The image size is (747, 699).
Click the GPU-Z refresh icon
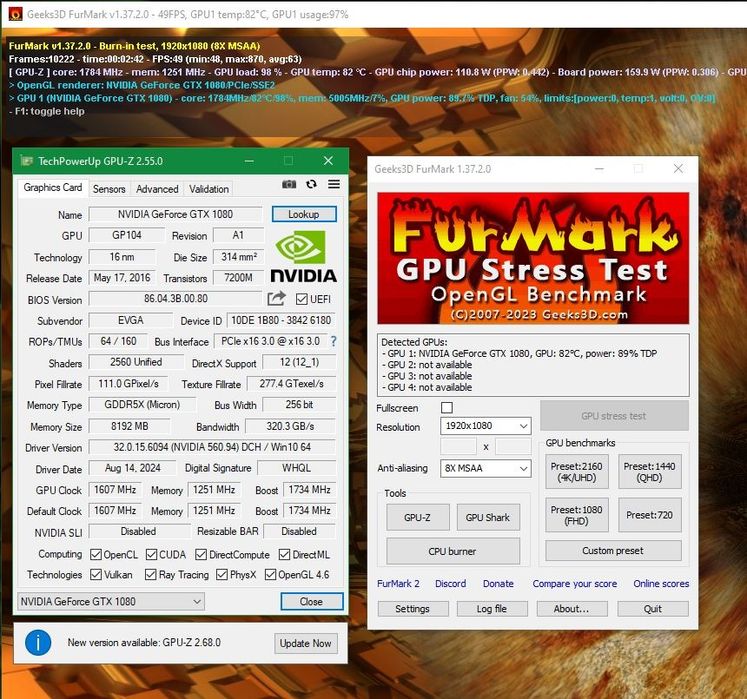coord(312,184)
